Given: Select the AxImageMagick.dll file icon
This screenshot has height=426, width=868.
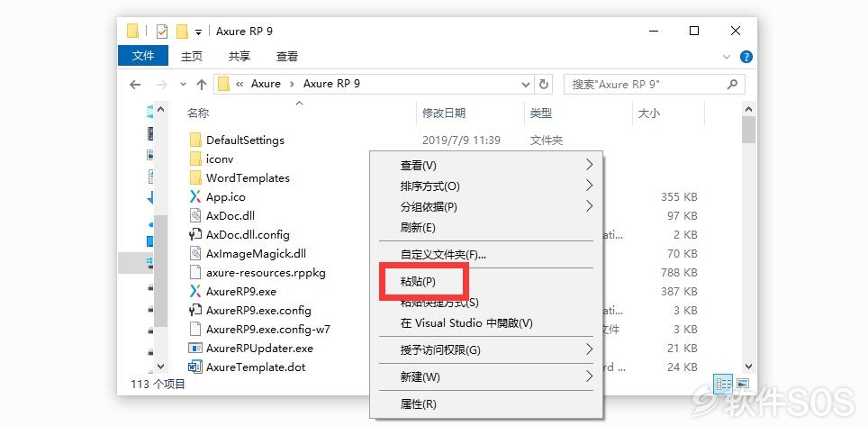Looking at the screenshot, I should tap(194, 253).
